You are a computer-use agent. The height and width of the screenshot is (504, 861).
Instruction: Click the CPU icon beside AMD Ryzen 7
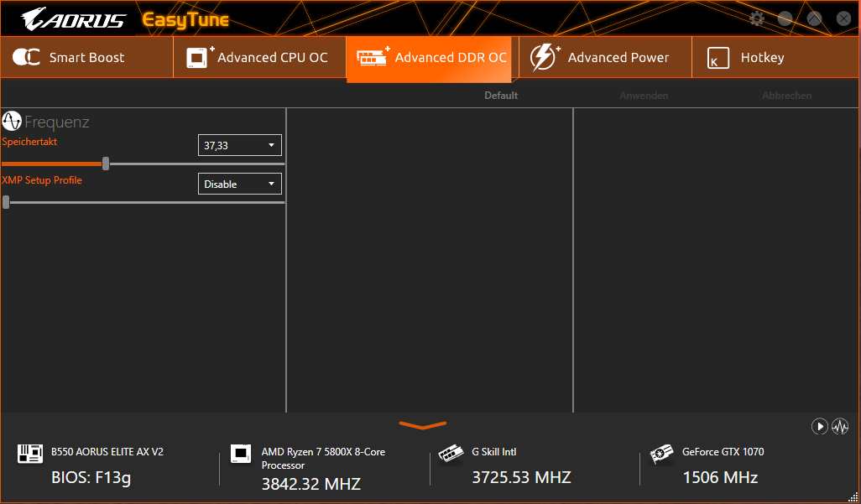(241, 454)
